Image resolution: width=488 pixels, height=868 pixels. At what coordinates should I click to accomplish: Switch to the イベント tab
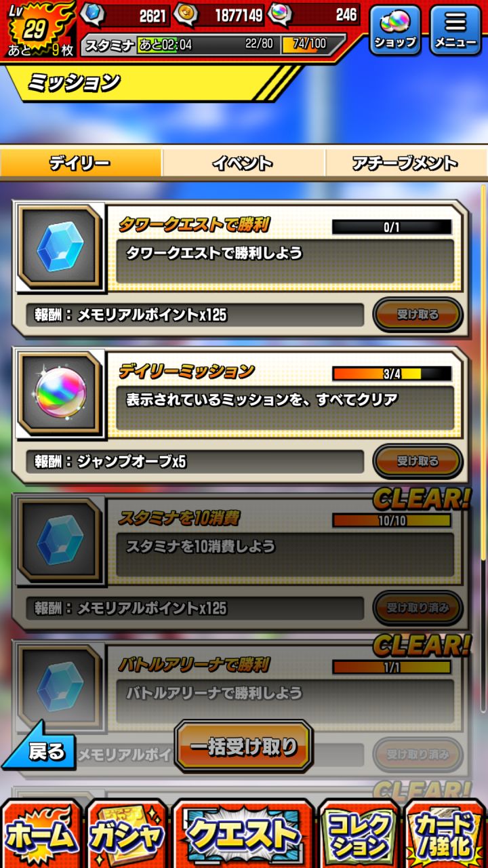coord(243,163)
